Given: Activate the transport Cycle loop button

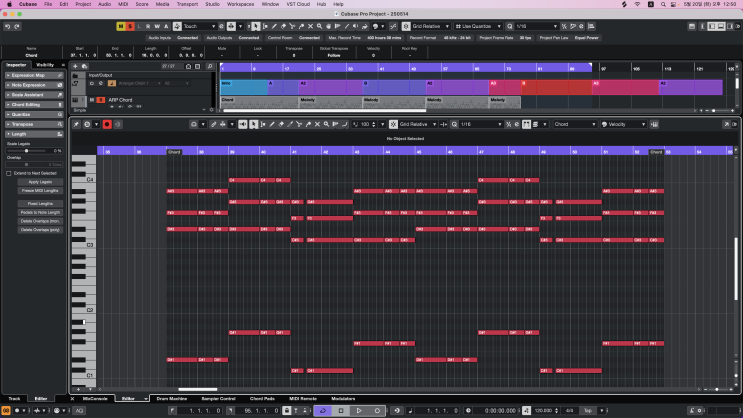Looking at the screenshot, I should pos(322,411).
